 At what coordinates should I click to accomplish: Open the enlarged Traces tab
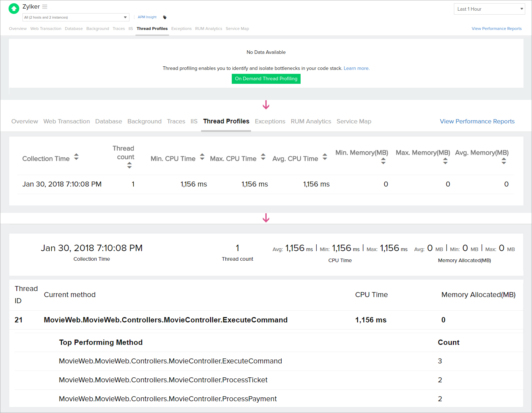(x=176, y=121)
